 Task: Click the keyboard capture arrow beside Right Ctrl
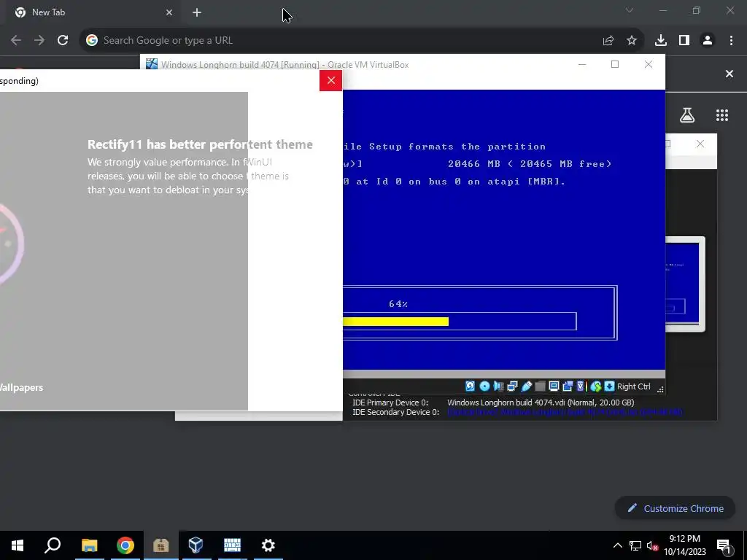tap(609, 386)
